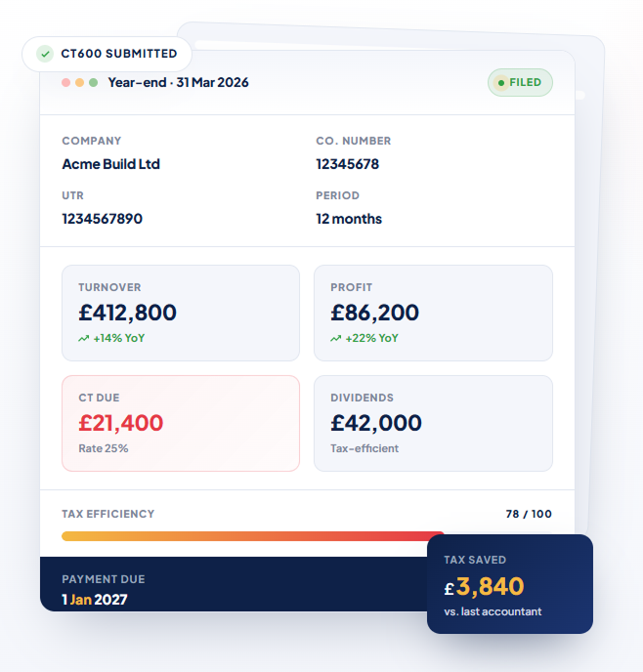Click the company name Acme Build Ltd
The width and height of the screenshot is (643, 672).
tap(111, 164)
